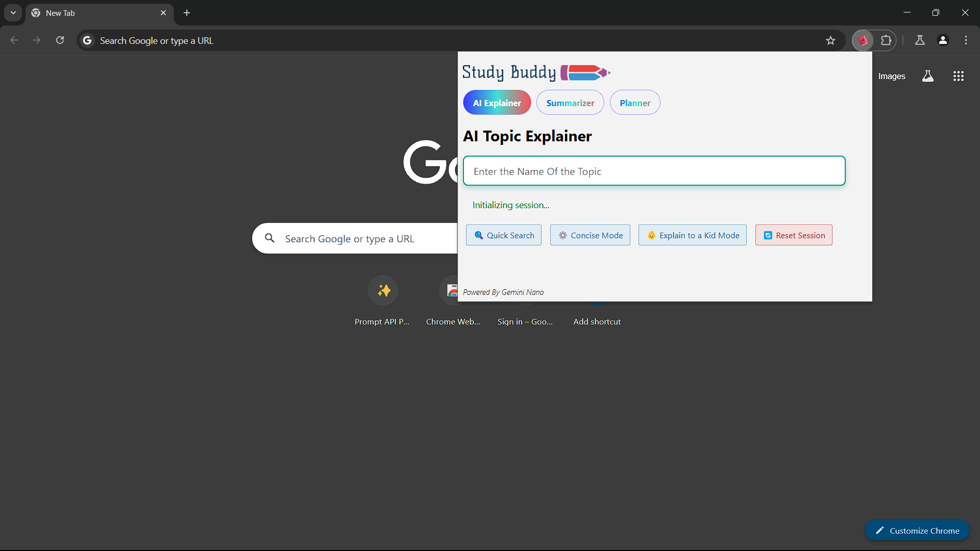980x551 pixels.
Task: Expand the tab search dropdown arrow
Action: 13,13
